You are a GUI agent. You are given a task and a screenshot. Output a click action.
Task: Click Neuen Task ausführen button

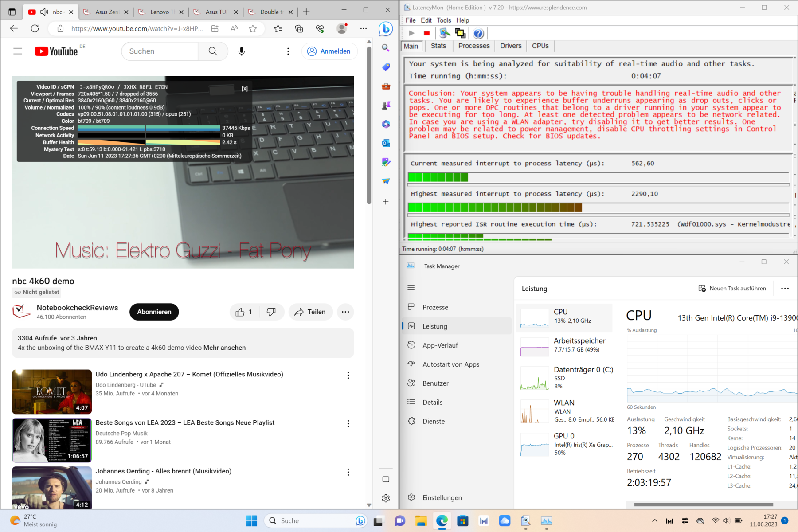click(732, 289)
